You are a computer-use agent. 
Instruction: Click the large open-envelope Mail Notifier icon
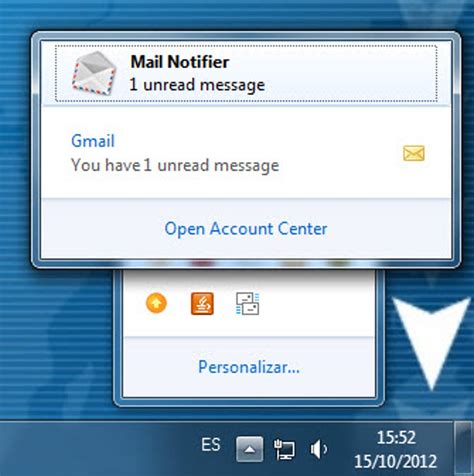[x=94, y=73]
